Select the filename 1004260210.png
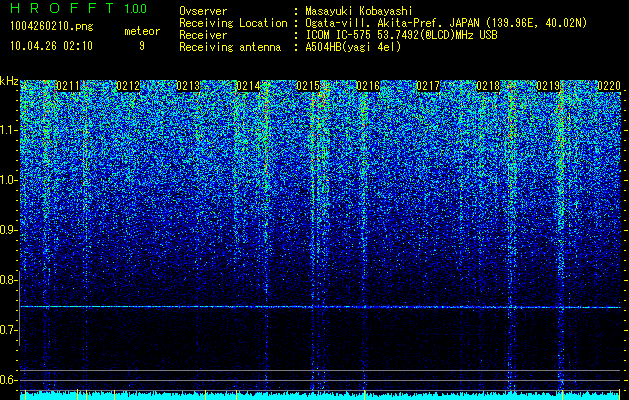 [52, 26]
